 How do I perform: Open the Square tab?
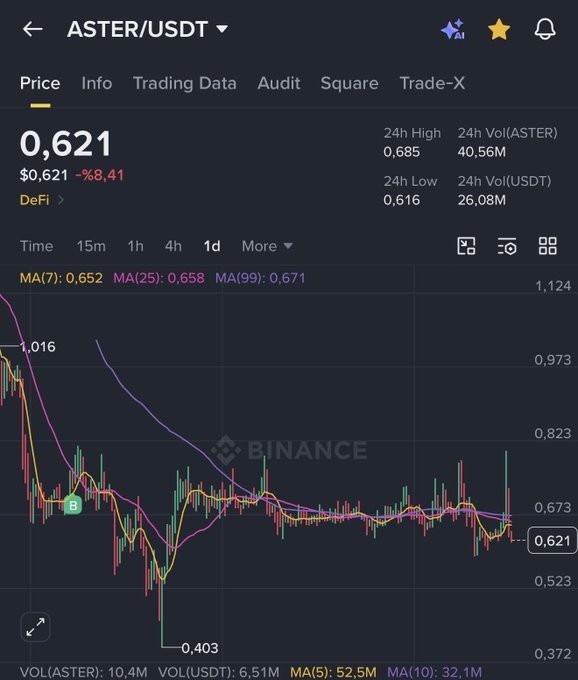pos(349,83)
